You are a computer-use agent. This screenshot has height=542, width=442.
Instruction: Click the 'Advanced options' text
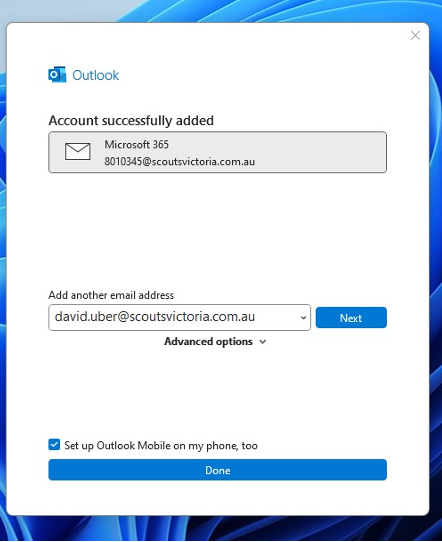coord(208,342)
